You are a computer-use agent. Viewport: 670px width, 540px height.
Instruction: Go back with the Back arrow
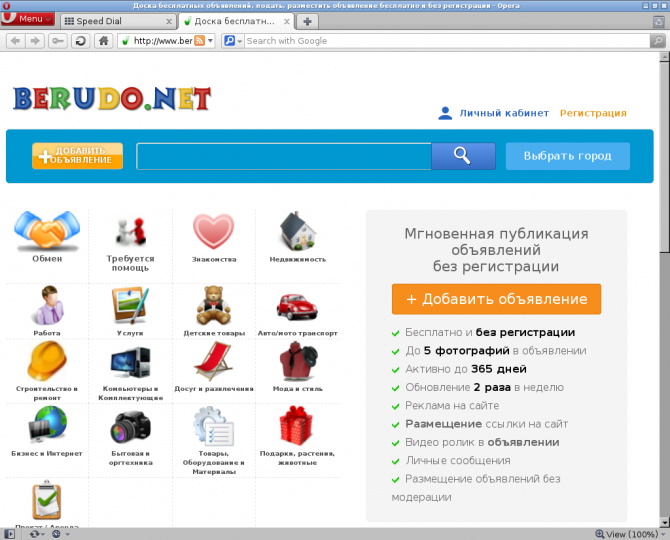pos(15,41)
